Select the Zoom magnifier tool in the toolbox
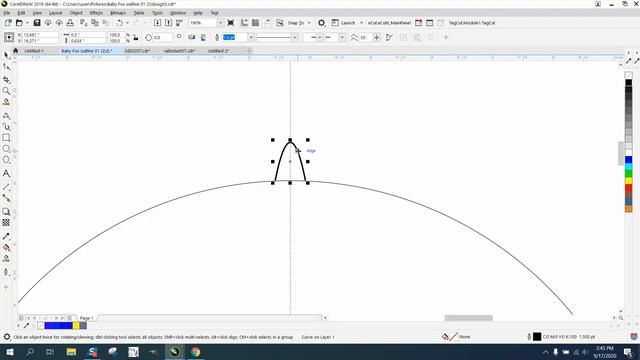Viewport: 640px width, 360px height. pyautogui.click(x=6, y=91)
